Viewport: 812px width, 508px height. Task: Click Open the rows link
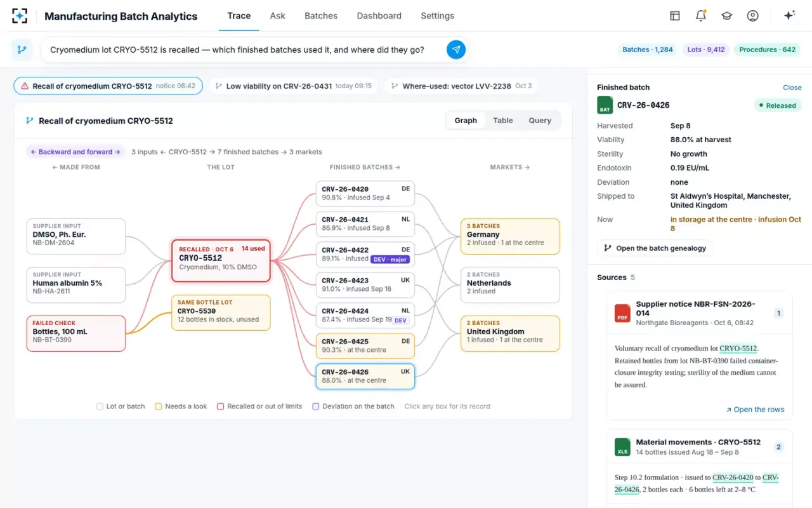755,410
